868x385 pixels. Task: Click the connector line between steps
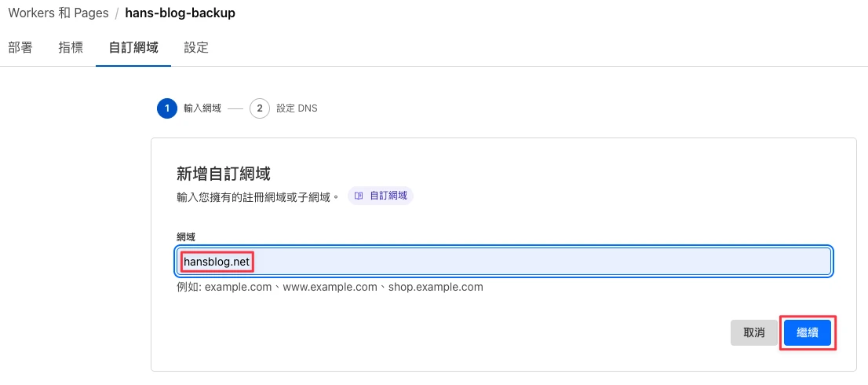point(235,109)
